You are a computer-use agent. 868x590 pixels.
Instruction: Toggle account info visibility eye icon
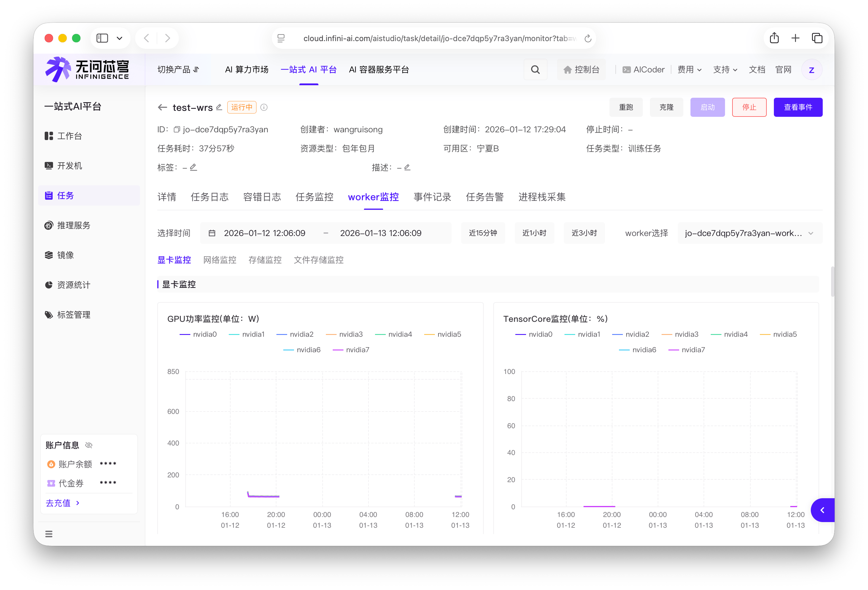(88, 445)
